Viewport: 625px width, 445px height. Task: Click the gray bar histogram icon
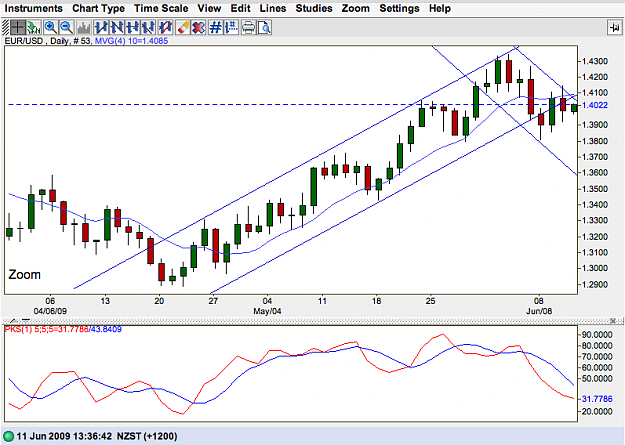point(84,28)
